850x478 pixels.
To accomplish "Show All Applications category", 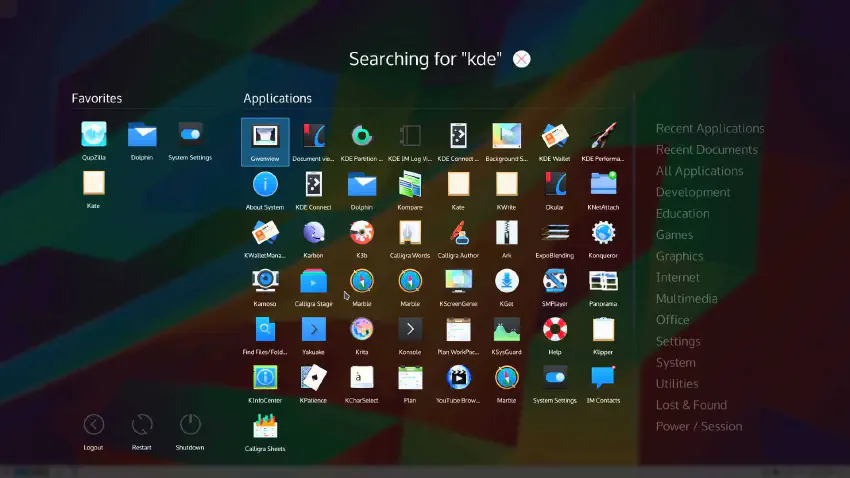I will 699,171.
